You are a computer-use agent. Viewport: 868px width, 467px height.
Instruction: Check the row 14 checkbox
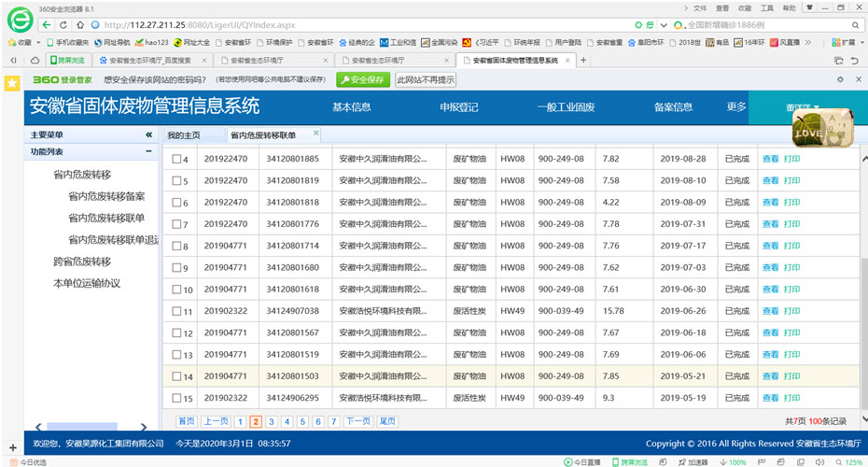coord(177,376)
